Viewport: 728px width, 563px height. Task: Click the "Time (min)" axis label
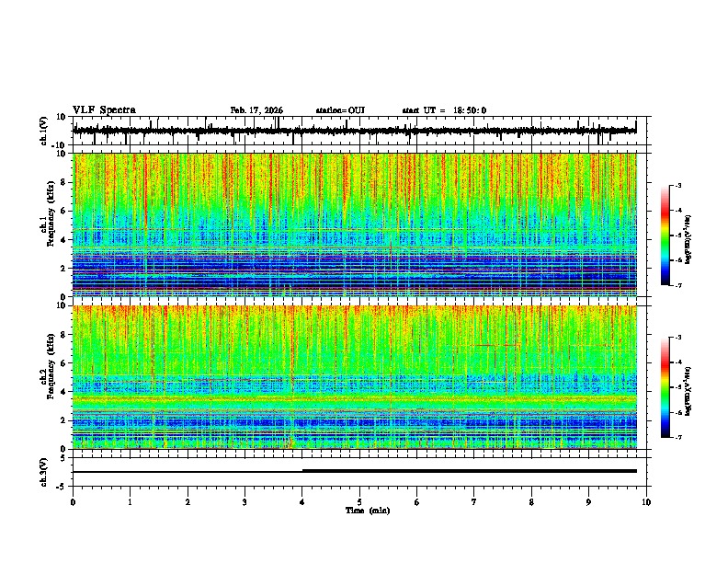pyautogui.click(x=368, y=511)
